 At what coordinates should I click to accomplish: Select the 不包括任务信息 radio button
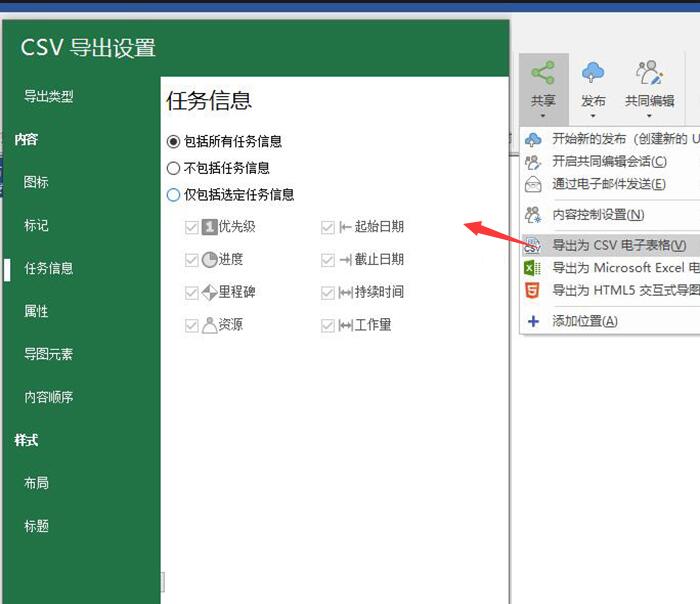173,168
